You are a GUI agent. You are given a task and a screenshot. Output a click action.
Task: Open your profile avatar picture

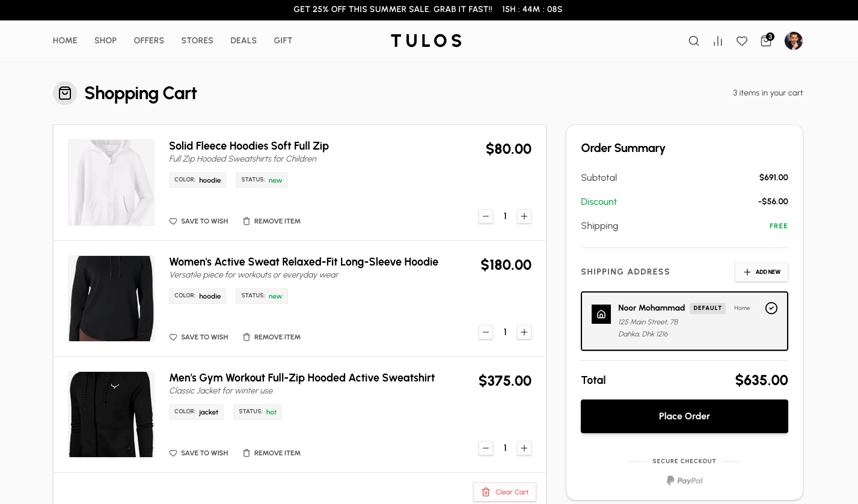tap(793, 40)
